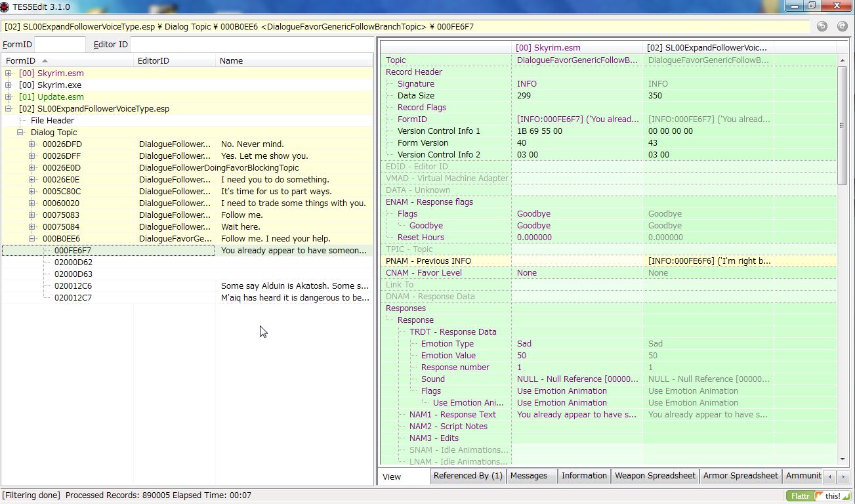Expand the Skyrim.esm tree node
The image size is (855, 504).
tap(9, 73)
